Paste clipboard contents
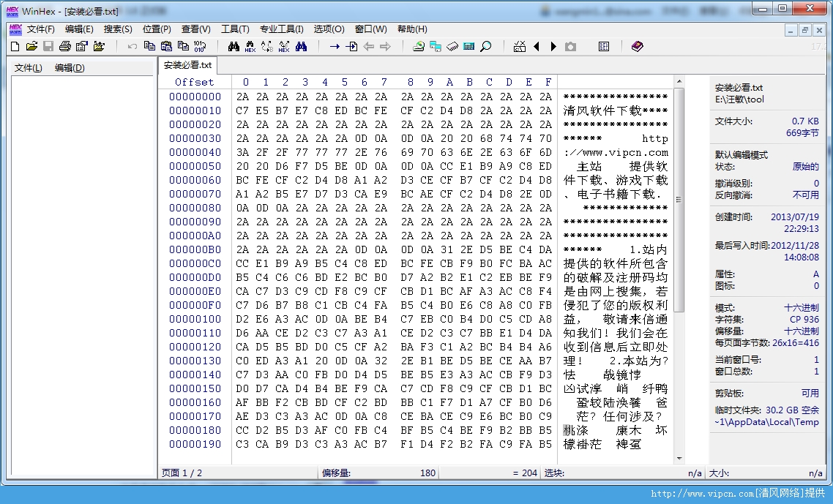833x504 pixels. pyautogui.click(x=165, y=46)
